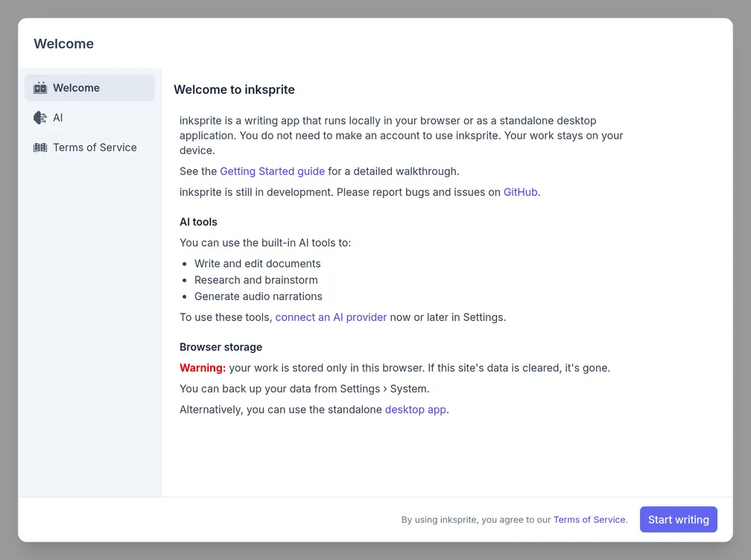Click the 'Welcome to inksprite' heading
This screenshot has width=751, height=560.
pos(234,89)
